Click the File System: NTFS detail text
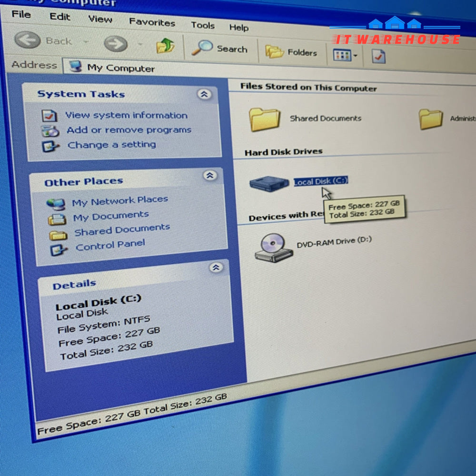 104,324
